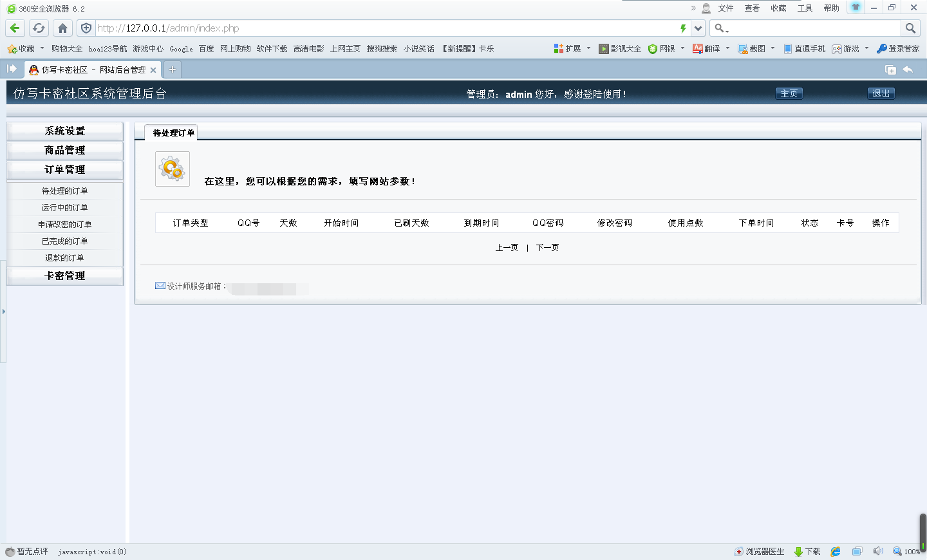Image resolution: width=927 pixels, height=560 pixels.
Task: Click the browser back arrow button
Action: 15,28
